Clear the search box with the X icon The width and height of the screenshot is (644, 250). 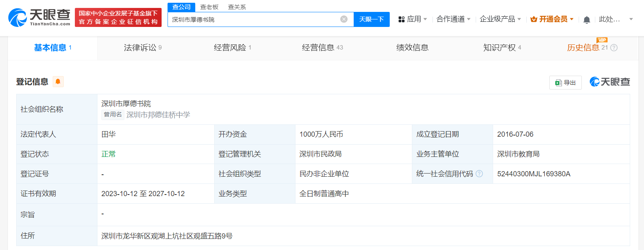pos(344,19)
